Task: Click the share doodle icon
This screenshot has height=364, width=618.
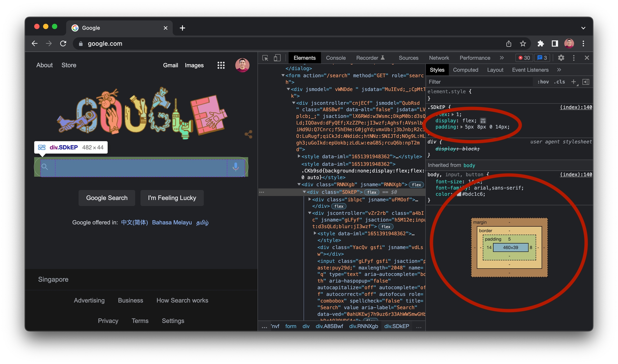Action: (248, 134)
